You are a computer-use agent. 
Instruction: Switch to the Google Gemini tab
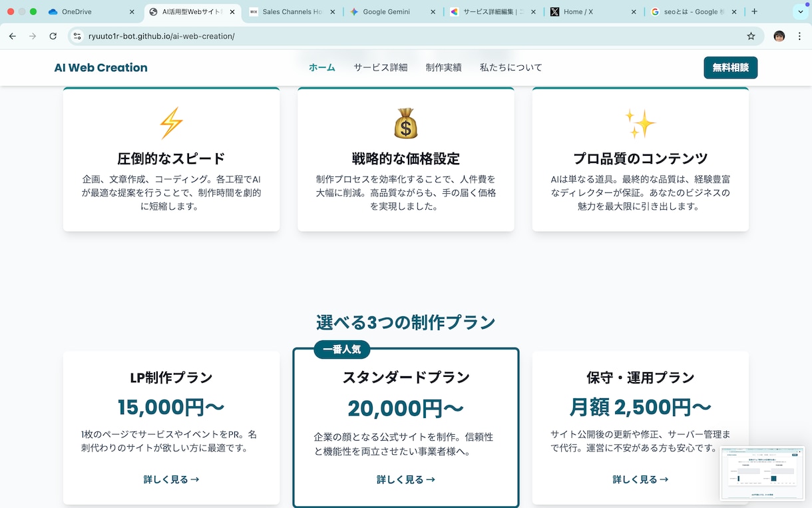393,12
